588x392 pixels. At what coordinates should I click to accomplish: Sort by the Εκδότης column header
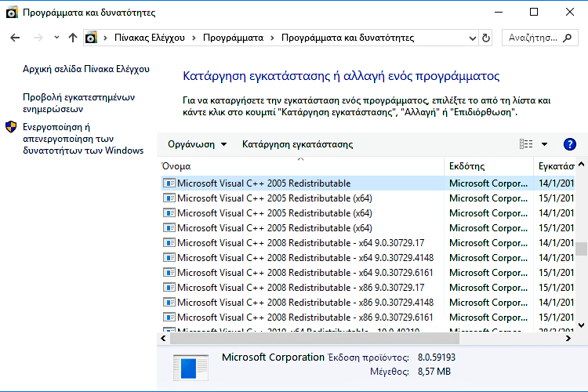coord(488,166)
